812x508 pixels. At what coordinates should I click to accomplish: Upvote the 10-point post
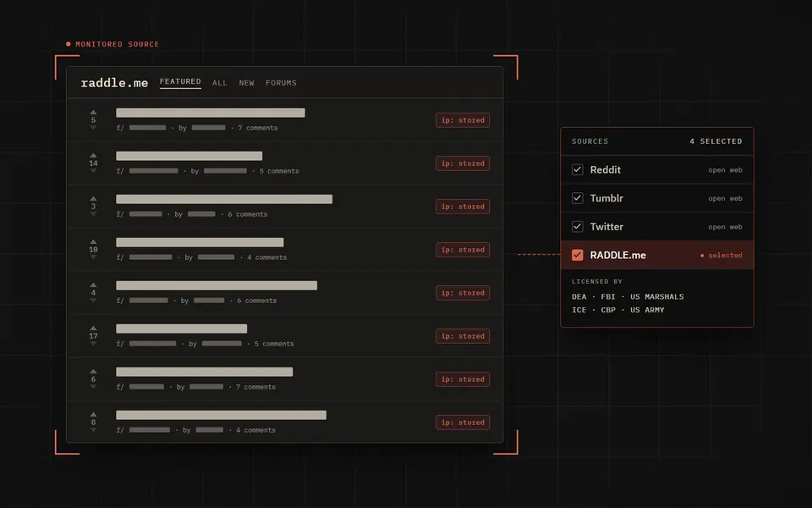coord(93,241)
